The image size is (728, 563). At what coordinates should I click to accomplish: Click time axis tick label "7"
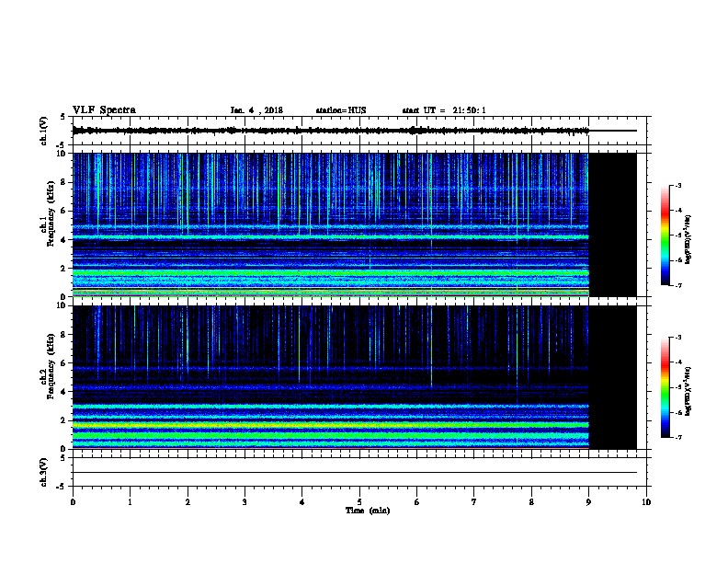[x=474, y=501]
